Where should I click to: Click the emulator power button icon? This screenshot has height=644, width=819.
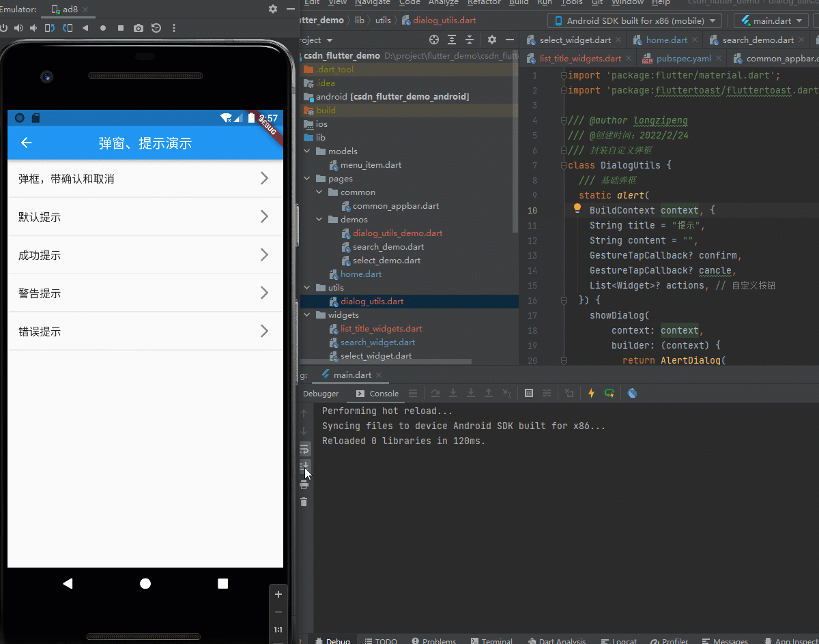(3, 28)
